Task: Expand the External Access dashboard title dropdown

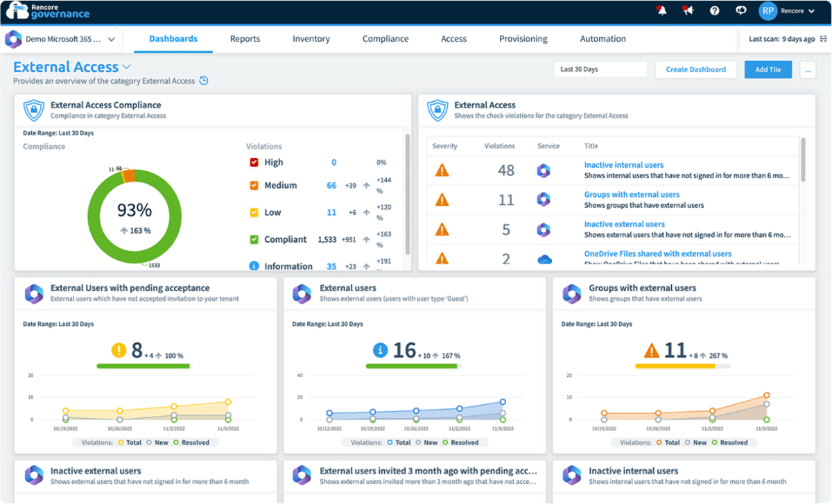Action: coord(127,67)
